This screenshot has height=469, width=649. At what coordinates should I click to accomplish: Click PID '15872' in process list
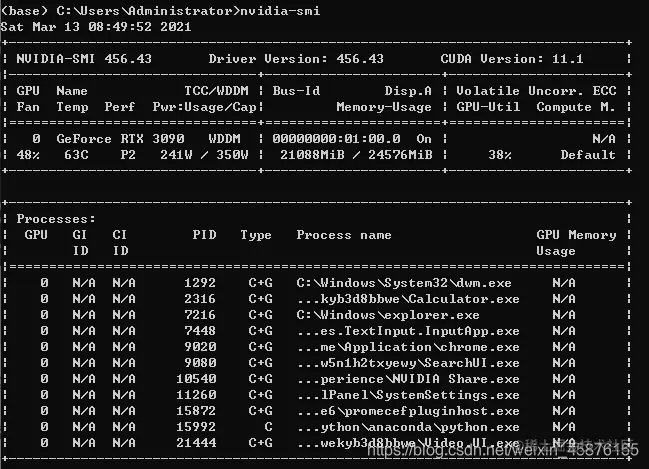pos(197,411)
